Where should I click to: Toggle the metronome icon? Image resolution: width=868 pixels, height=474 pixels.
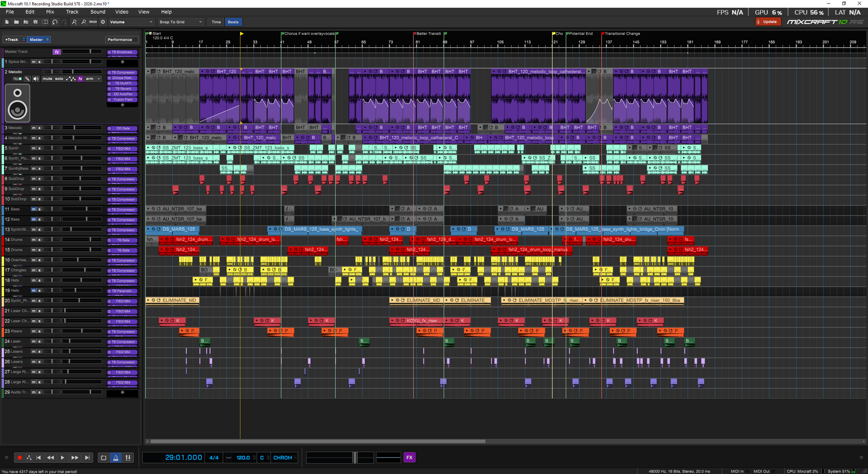coord(116,458)
